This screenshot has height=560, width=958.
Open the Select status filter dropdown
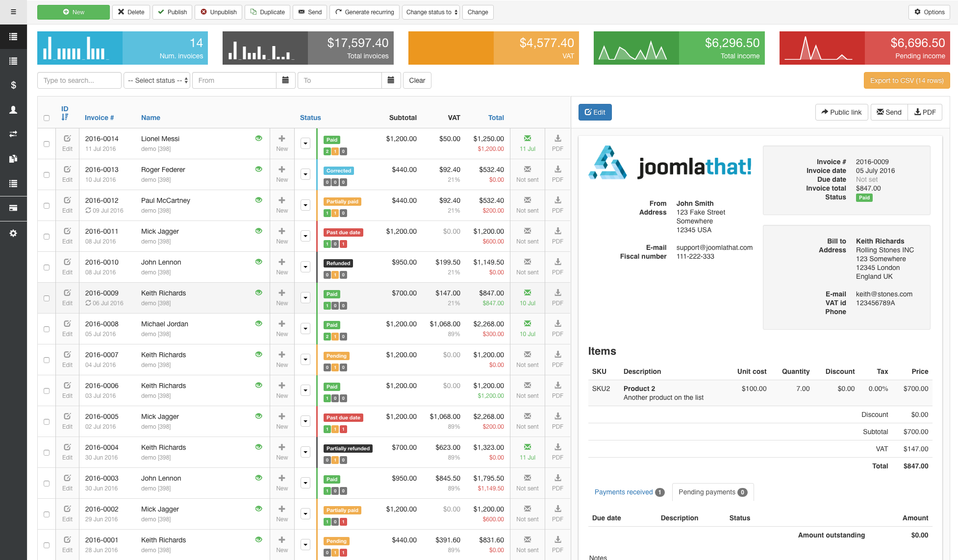156,80
